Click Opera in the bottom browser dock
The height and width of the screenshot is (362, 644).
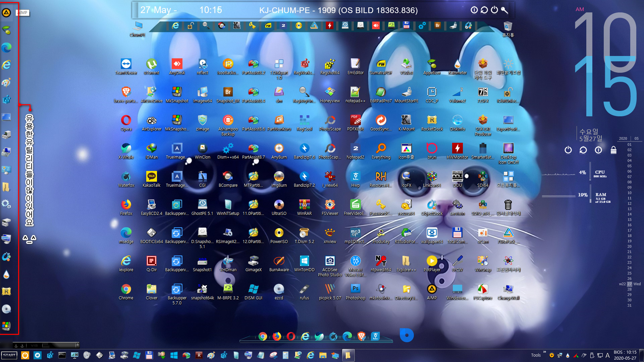[x=291, y=336]
